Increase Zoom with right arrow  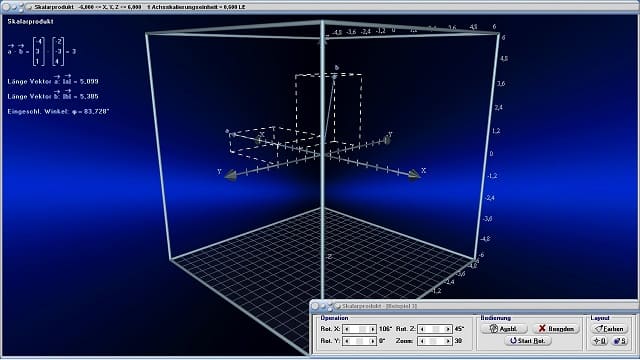[x=448, y=341]
